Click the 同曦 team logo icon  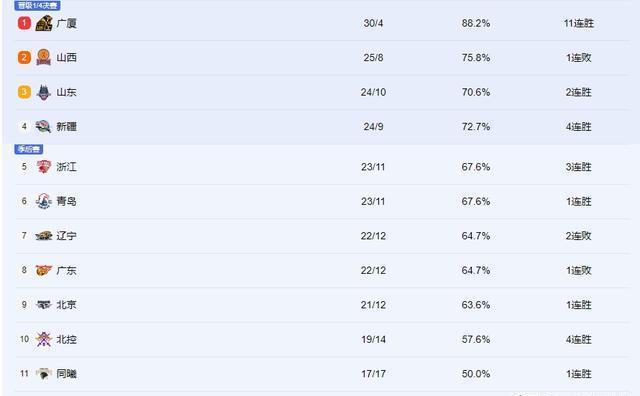click(x=44, y=374)
